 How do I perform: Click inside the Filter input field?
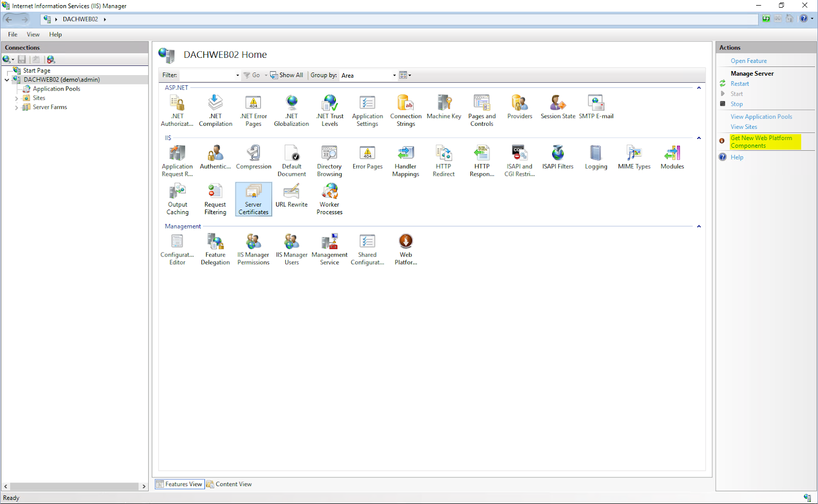tap(207, 75)
